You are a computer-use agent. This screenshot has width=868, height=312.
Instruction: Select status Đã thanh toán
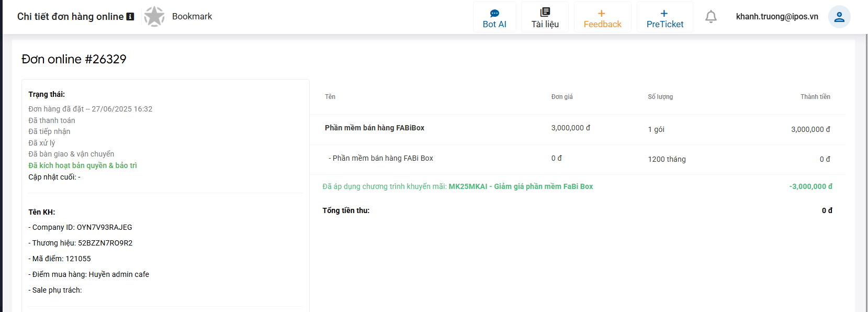point(52,120)
